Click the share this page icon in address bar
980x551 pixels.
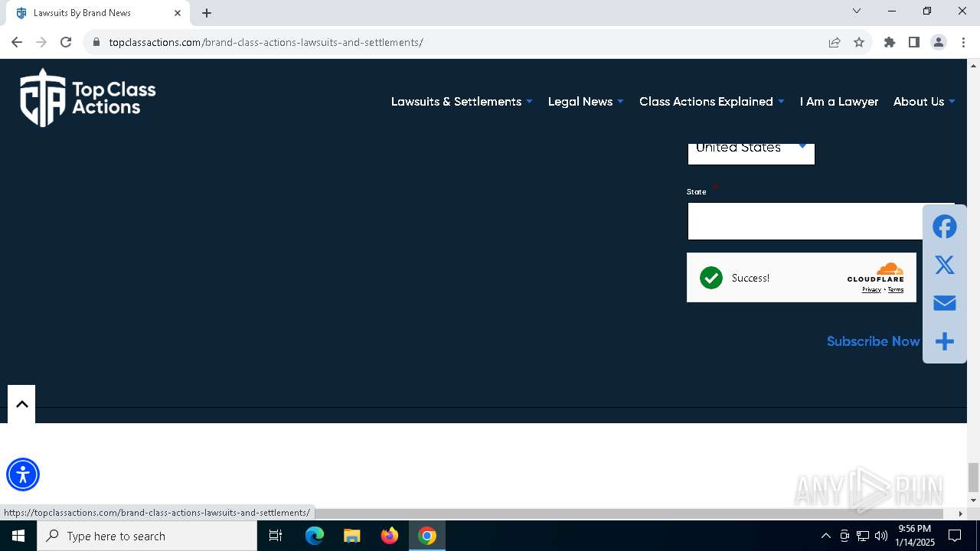pos(835,42)
